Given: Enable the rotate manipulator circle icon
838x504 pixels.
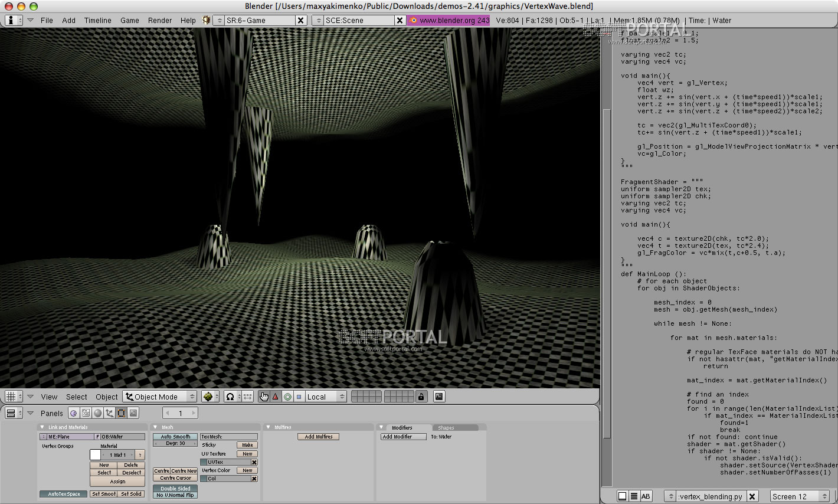Looking at the screenshot, I should 287,397.
